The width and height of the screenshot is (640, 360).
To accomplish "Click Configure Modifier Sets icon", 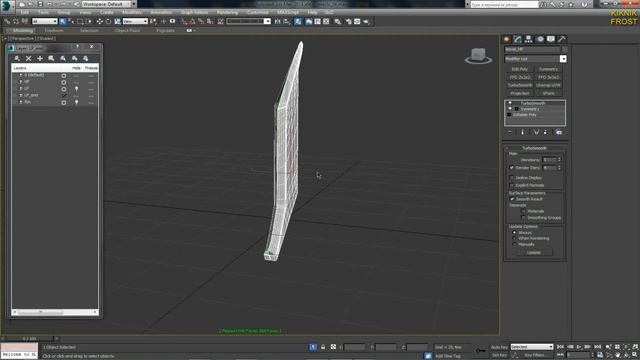I will (x=559, y=132).
